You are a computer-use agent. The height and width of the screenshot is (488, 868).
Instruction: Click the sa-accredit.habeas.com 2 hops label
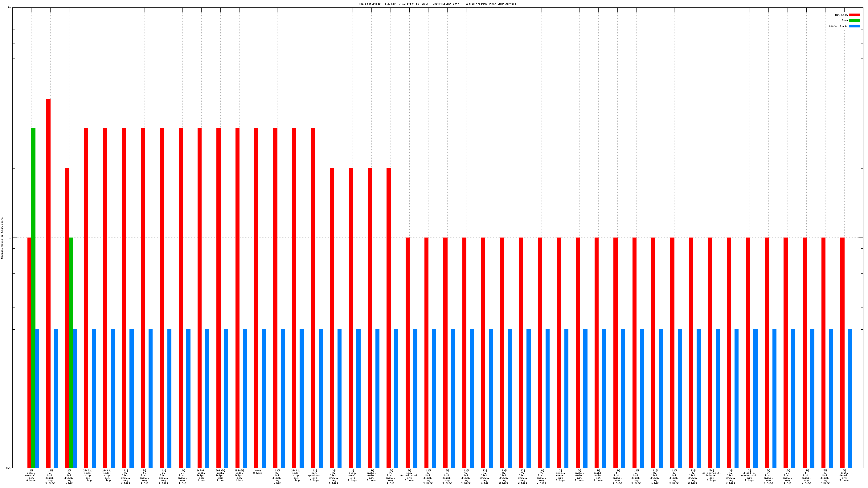coord(712,475)
